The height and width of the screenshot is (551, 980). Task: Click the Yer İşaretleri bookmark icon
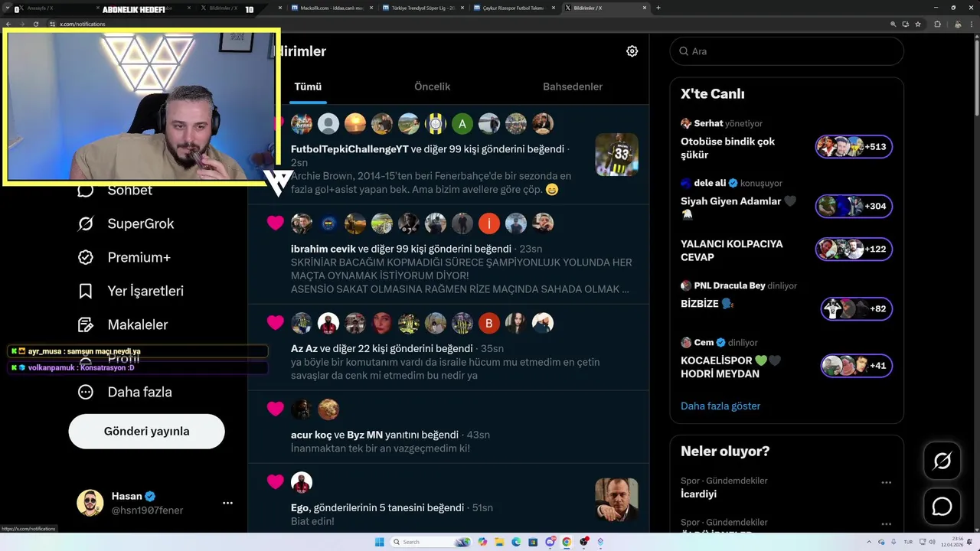(x=86, y=291)
